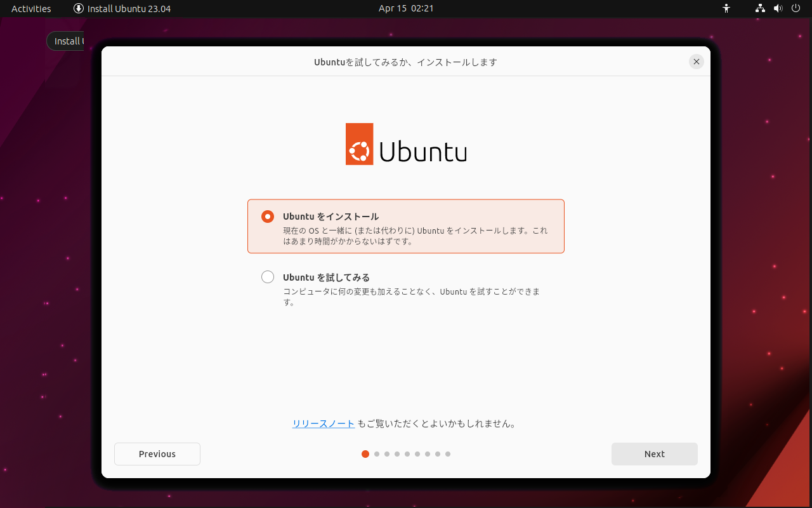Click the wired network status icon
This screenshot has height=508, width=812.
tap(760, 8)
